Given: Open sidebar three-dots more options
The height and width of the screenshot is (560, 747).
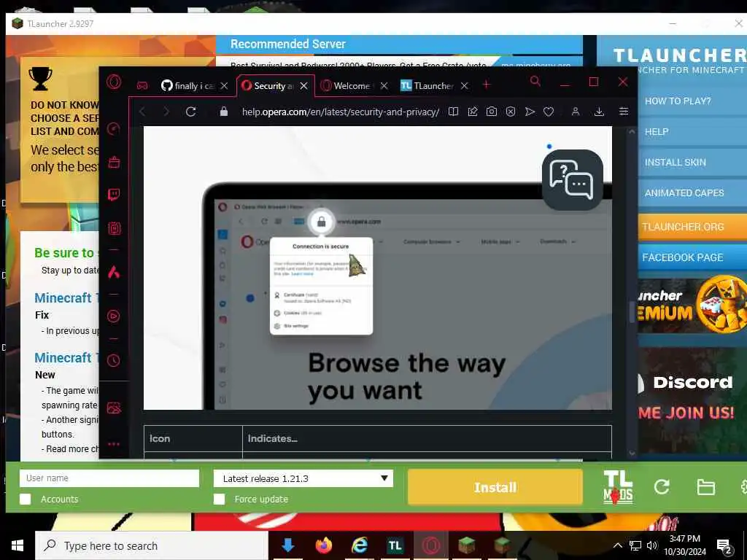Looking at the screenshot, I should coord(114,444).
